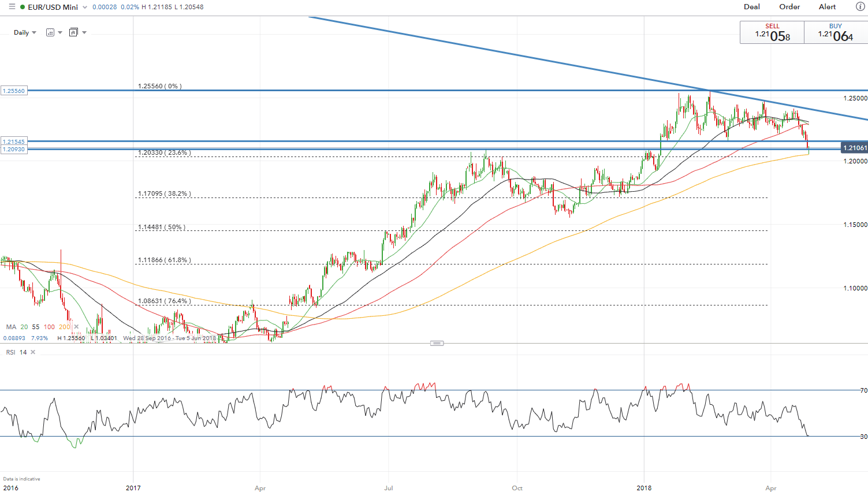Click the RSI 30 level label
This screenshot has width=868, height=492.
click(863, 437)
